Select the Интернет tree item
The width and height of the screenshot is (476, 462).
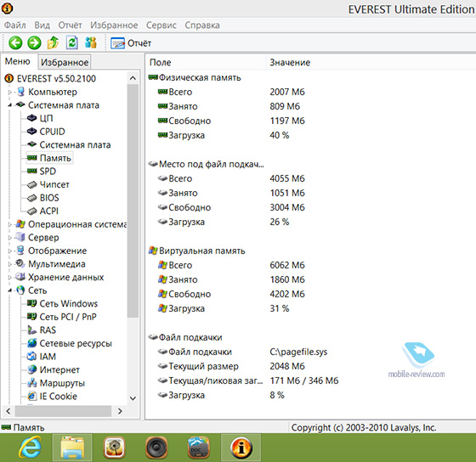tap(54, 369)
